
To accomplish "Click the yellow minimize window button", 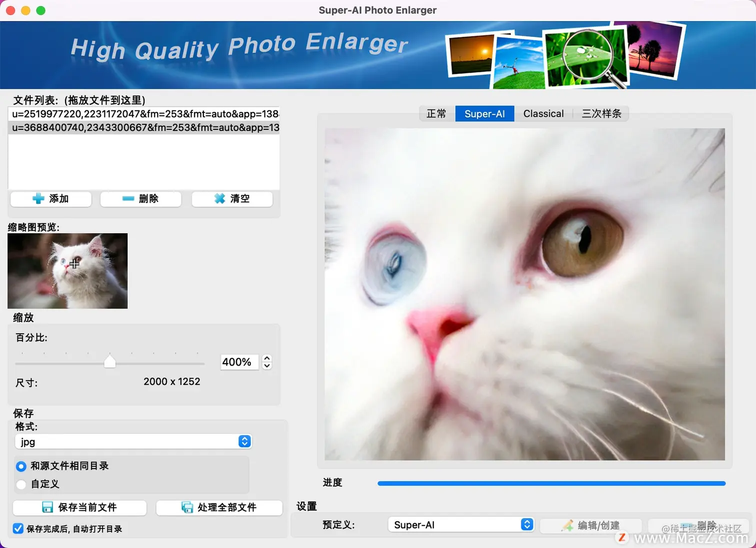I will point(26,10).
